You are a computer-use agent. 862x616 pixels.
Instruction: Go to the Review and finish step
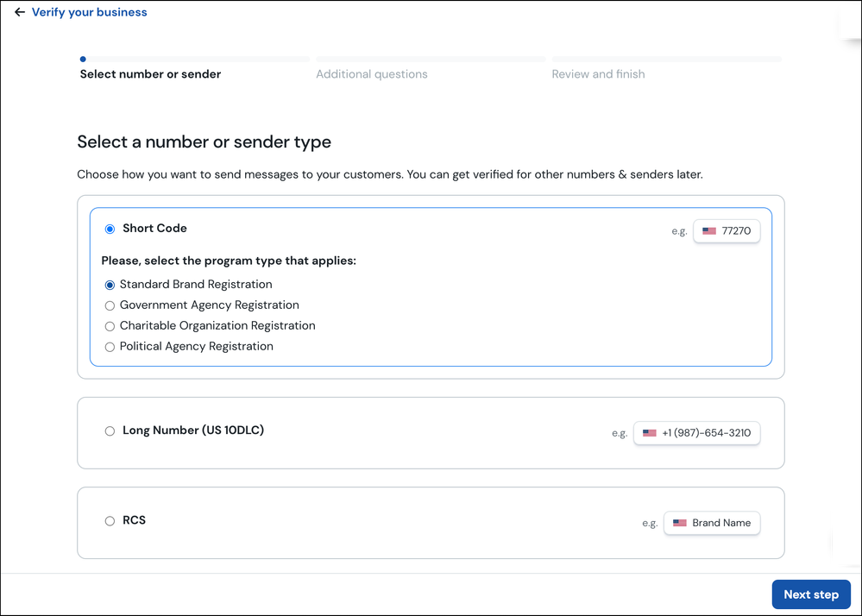click(x=598, y=74)
